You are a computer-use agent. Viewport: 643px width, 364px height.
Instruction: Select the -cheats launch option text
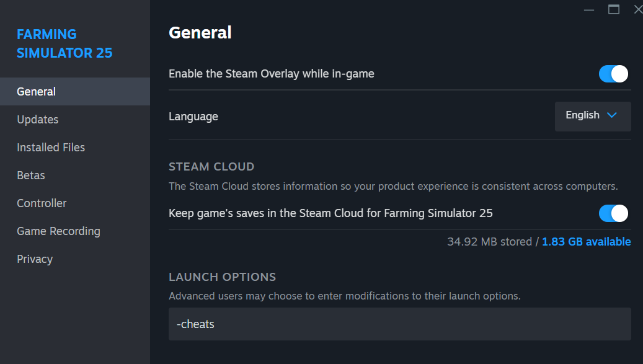point(196,324)
